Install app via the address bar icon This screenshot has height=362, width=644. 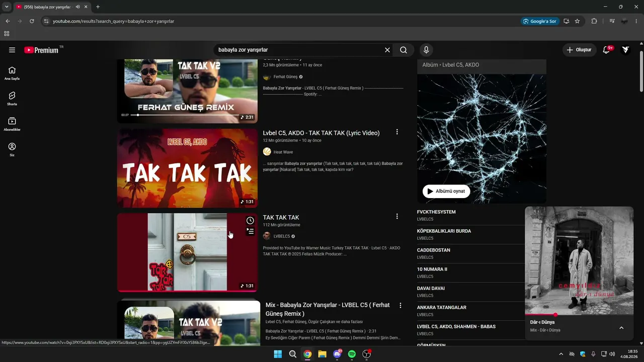tap(567, 21)
